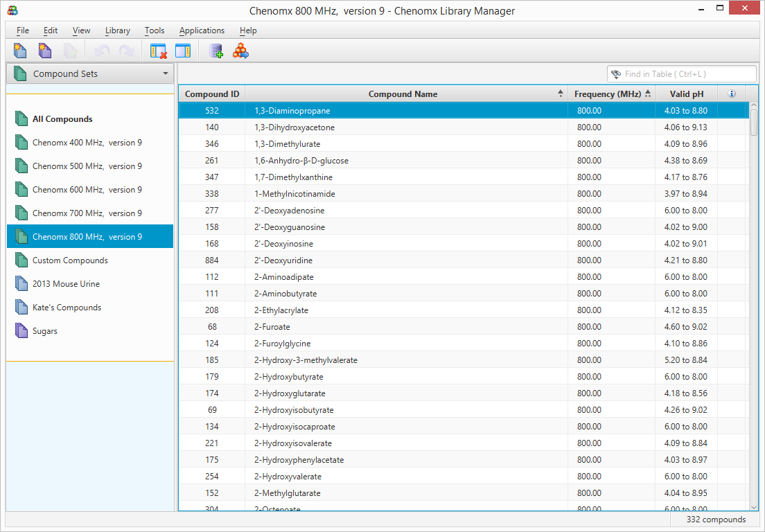The height and width of the screenshot is (532, 765).
Task: Click the info icon column header
Action: [731, 94]
